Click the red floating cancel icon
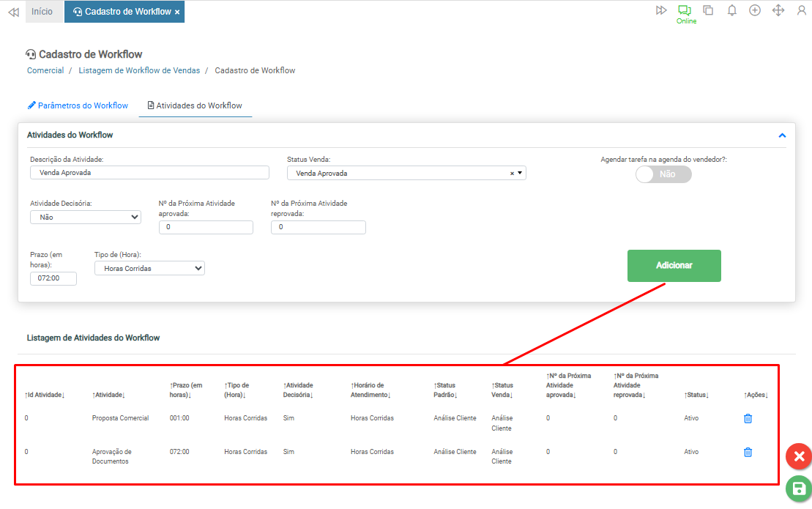 click(x=799, y=456)
